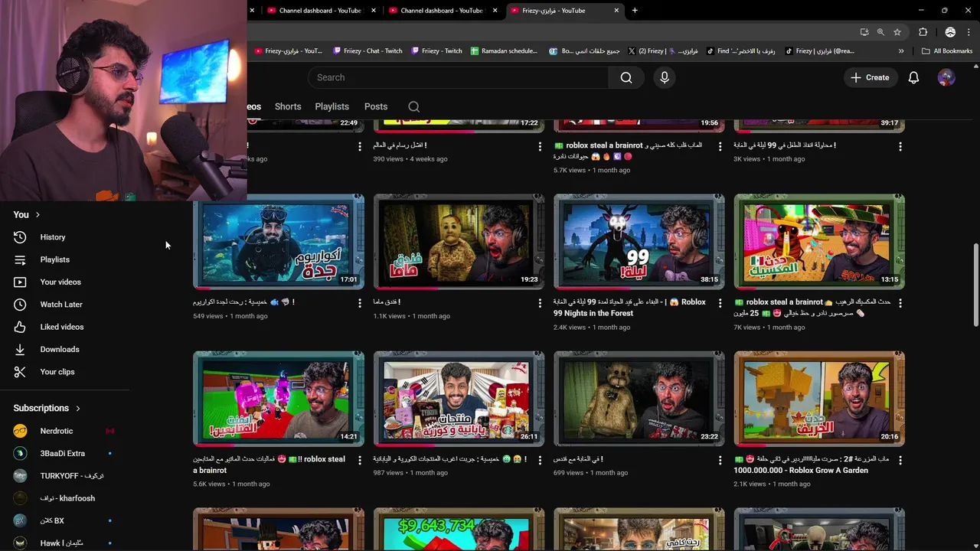The height and width of the screenshot is (551, 980).
Task: Click the Your videos sidebar icon
Action: click(20, 282)
